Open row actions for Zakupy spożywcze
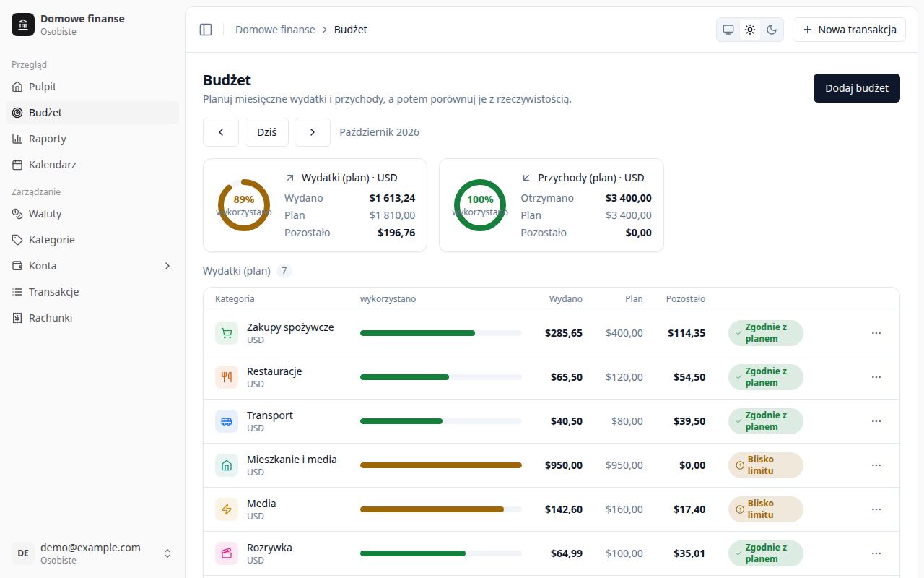 (x=876, y=333)
